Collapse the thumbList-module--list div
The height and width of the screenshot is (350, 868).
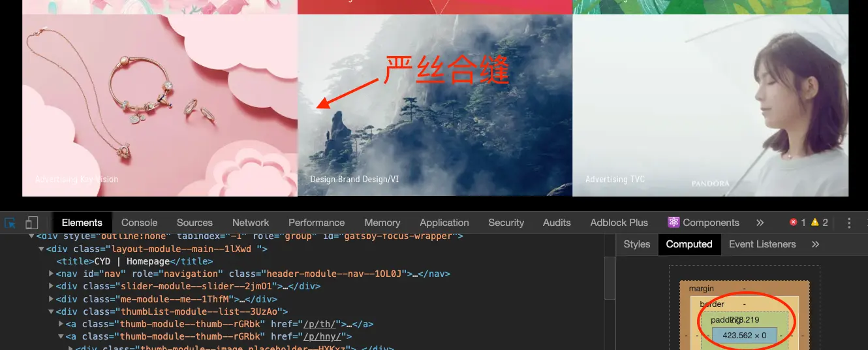coord(52,311)
